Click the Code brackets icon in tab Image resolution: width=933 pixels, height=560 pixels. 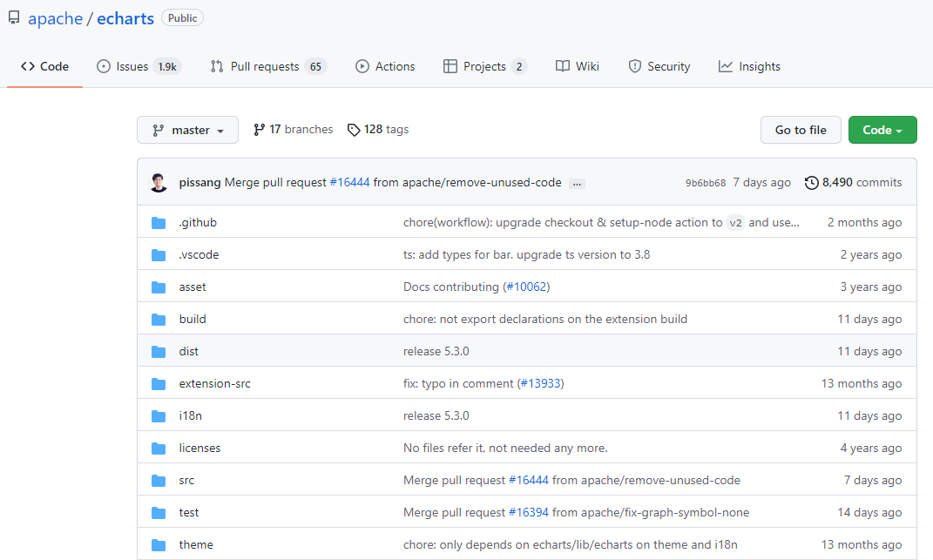pyautogui.click(x=27, y=66)
